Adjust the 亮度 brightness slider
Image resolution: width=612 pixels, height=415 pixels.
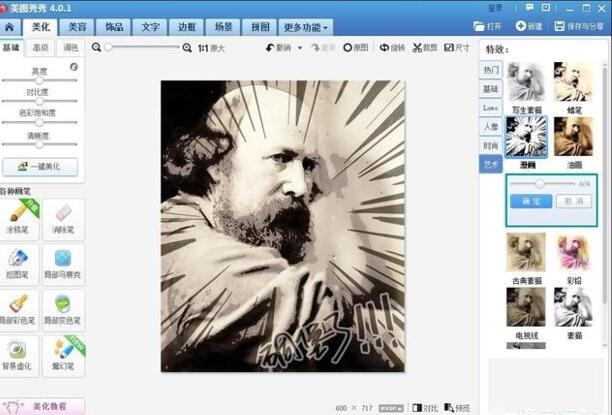click(39, 80)
